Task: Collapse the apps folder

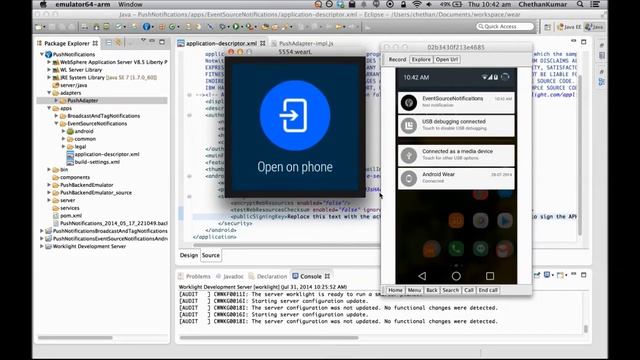Action: pos(49,108)
